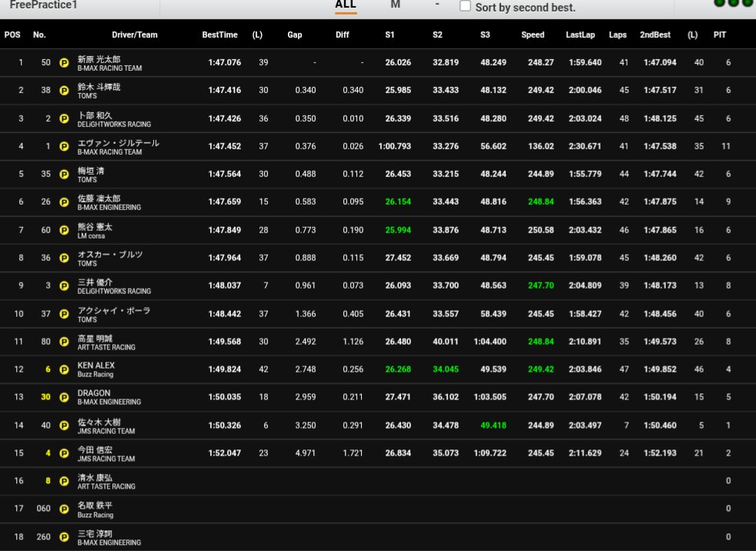Sort by the Gap column header
Screen dimensions: 756x551
(x=295, y=35)
